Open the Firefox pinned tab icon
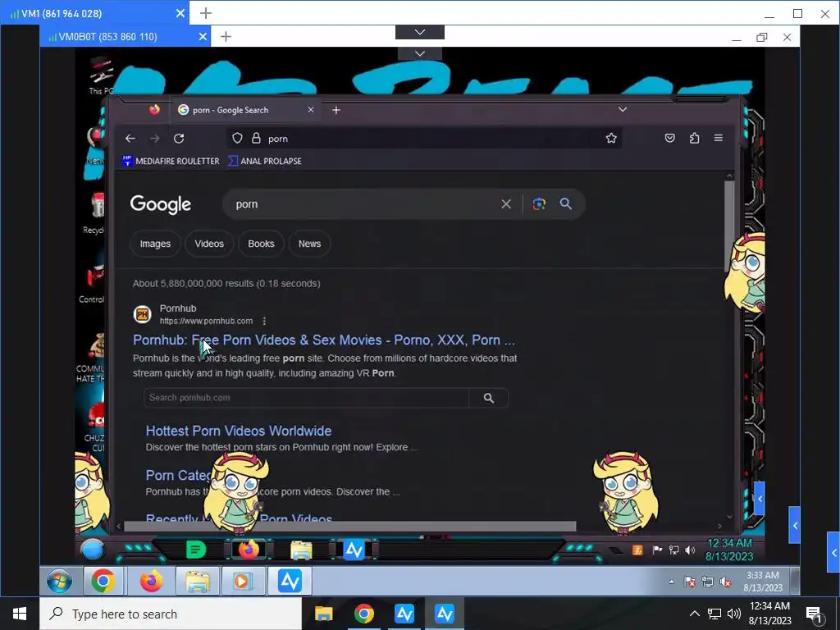Screen dimensions: 840x630 click(154, 110)
